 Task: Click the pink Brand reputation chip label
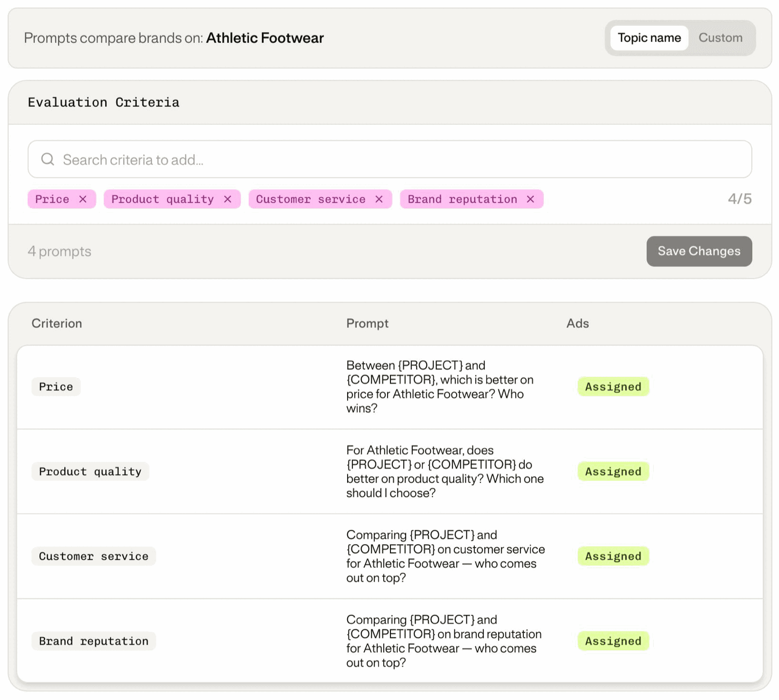[x=462, y=199]
